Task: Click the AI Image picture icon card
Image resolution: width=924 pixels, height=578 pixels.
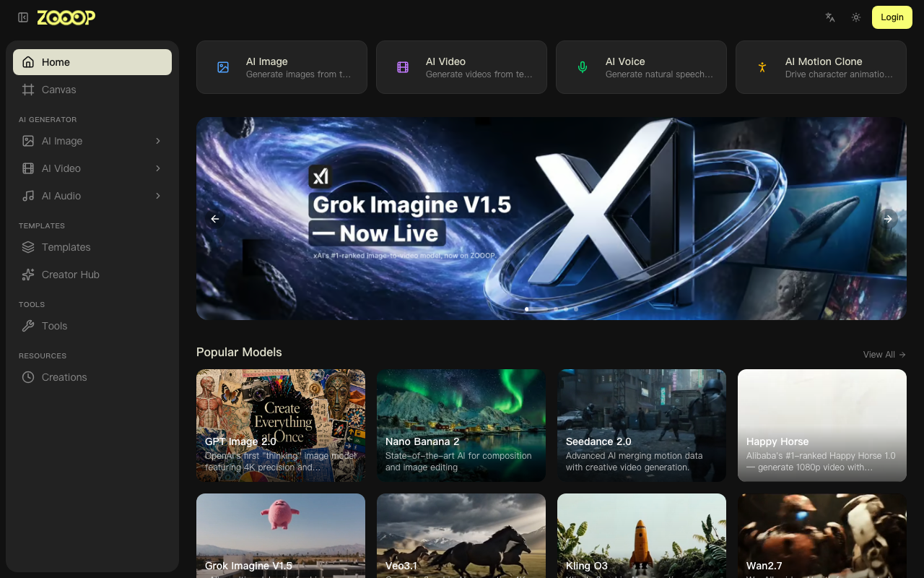Action: [282, 67]
